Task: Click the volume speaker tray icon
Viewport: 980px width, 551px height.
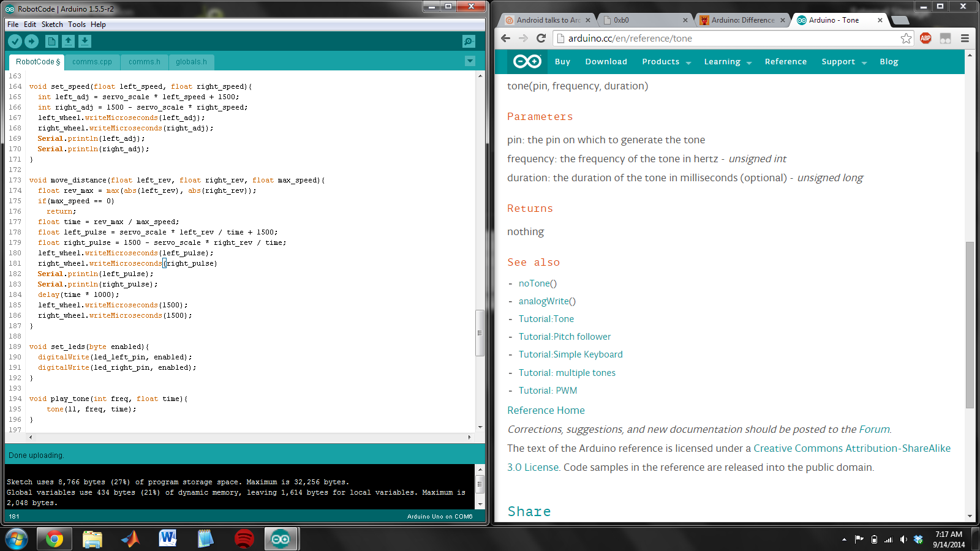Action: tap(903, 539)
